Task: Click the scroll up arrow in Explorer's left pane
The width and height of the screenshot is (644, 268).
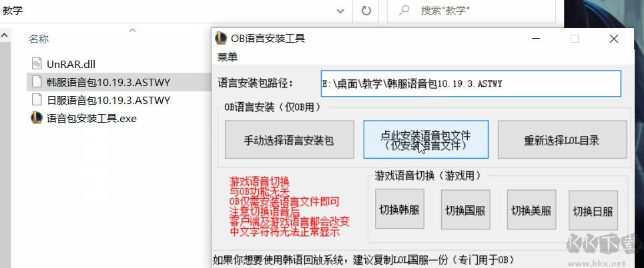Action: click(x=5, y=35)
